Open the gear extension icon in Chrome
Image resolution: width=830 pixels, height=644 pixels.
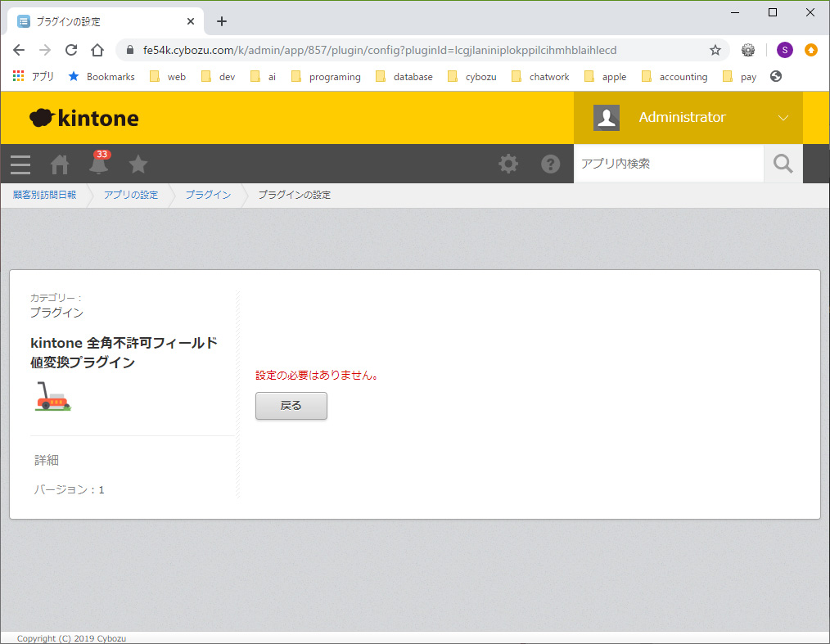coord(748,50)
